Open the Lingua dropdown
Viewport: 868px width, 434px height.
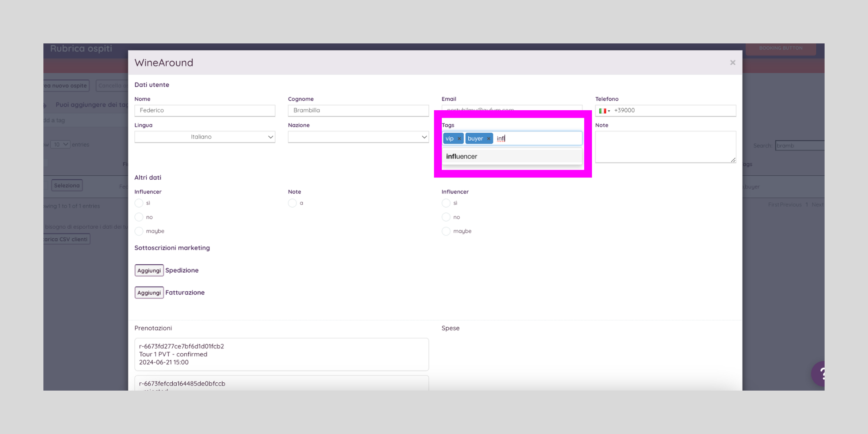(205, 137)
